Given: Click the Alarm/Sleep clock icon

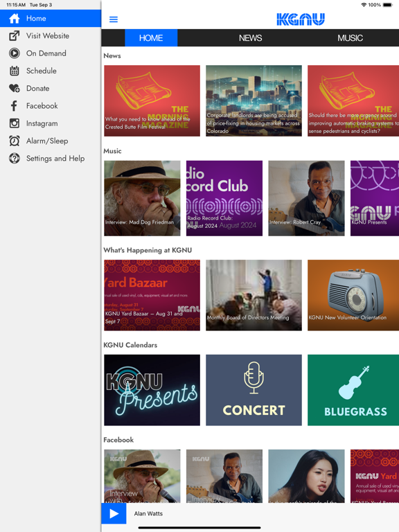Looking at the screenshot, I should point(15,141).
